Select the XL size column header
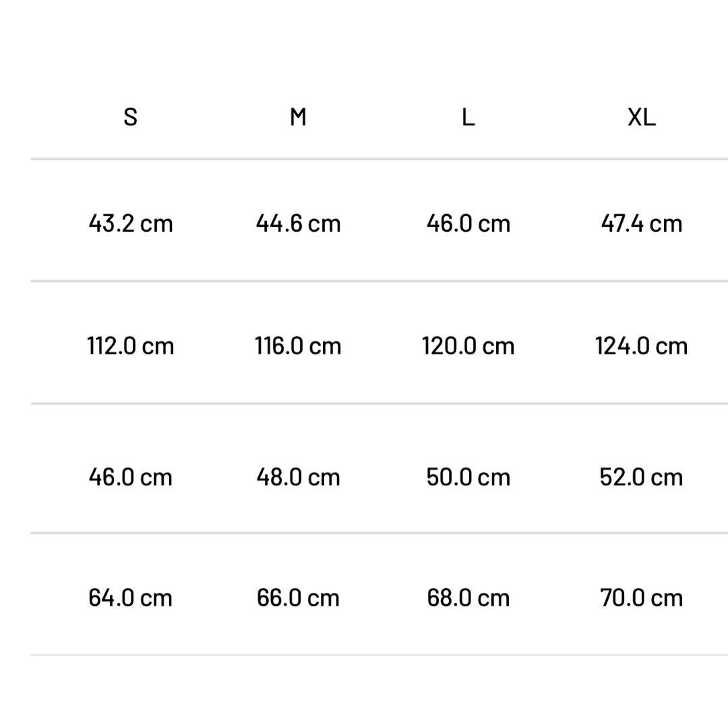728x710 pixels. (x=641, y=117)
